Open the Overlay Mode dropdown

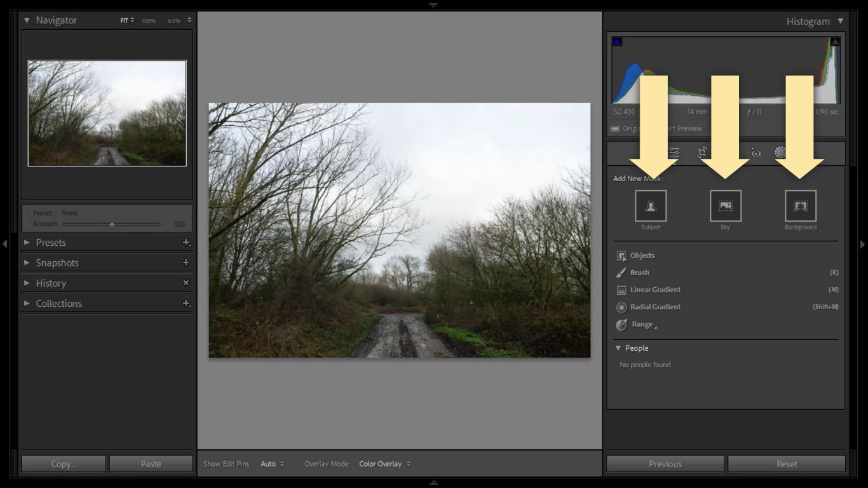(384, 464)
